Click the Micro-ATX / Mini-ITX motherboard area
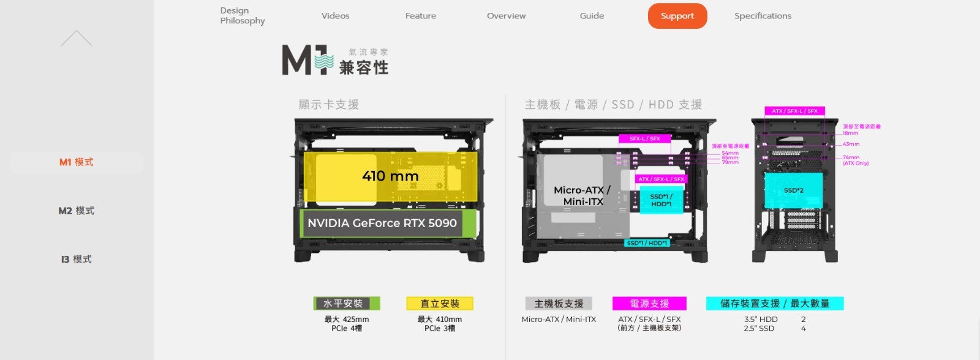This screenshot has width=980, height=360. click(x=583, y=196)
